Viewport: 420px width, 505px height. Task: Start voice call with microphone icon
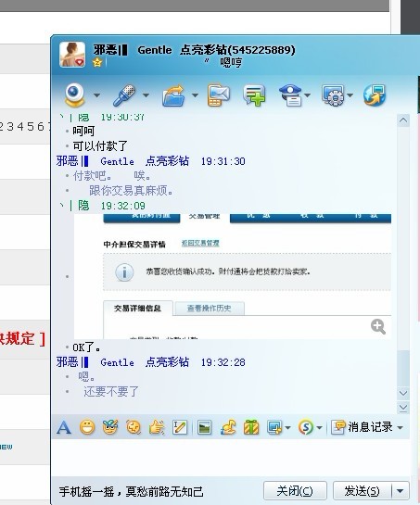pos(124,95)
